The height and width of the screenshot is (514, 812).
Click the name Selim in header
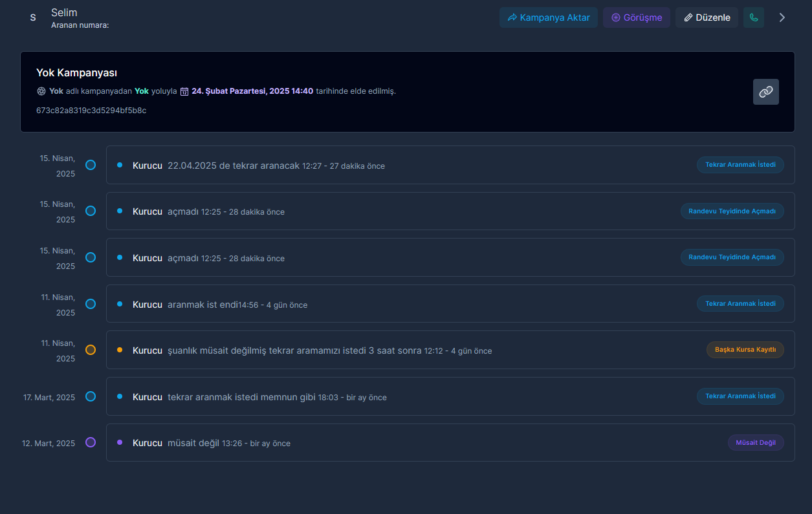[x=64, y=12]
